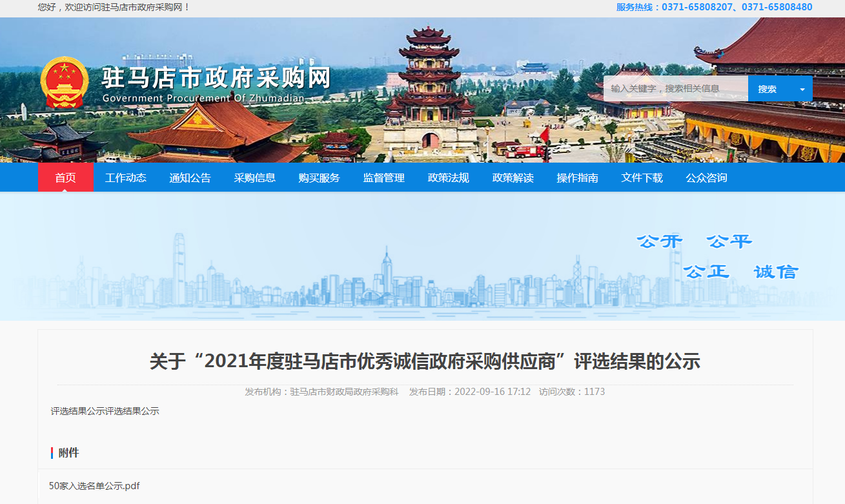This screenshot has height=504, width=845.
Task: Navigate to 政策解读 section
Action: (513, 177)
